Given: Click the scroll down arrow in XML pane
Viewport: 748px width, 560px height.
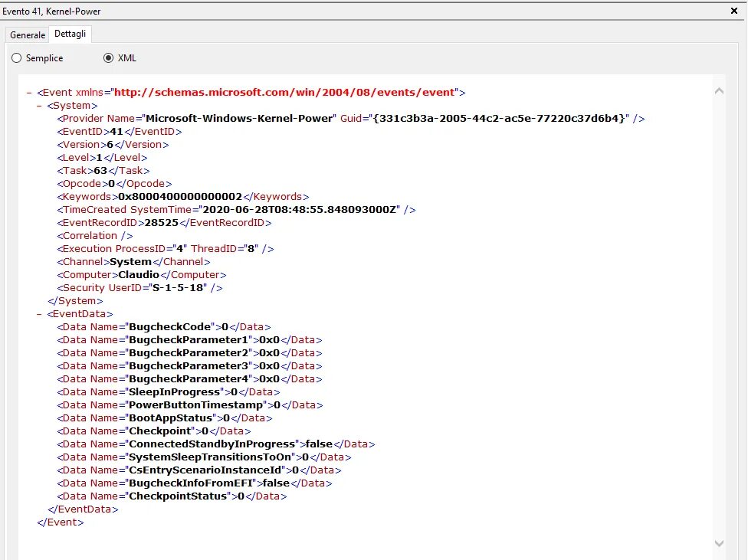Looking at the screenshot, I should [x=720, y=543].
